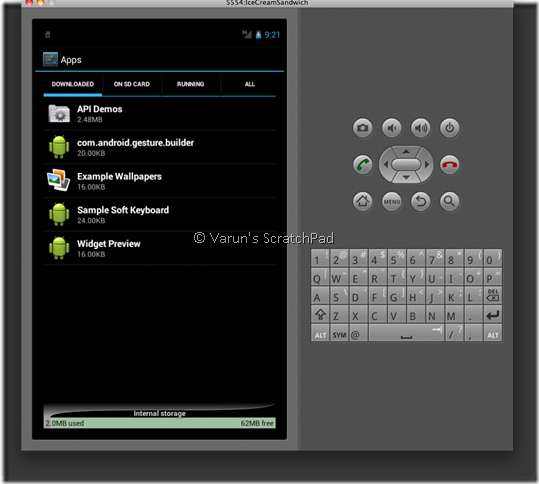This screenshot has width=539, height=484.
Task: Click the Apps settings icon in header
Action: click(x=50, y=59)
